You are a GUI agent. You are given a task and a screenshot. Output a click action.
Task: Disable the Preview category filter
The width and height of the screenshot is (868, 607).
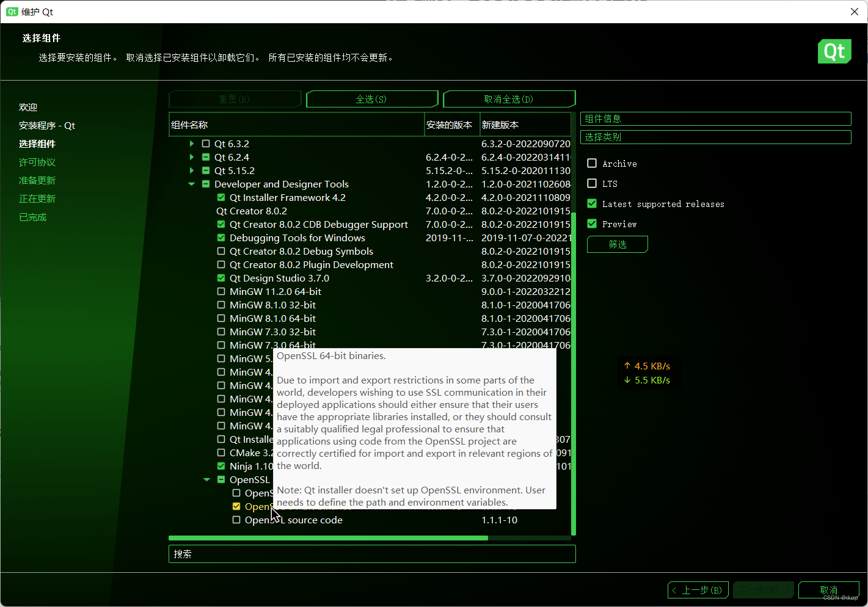[x=592, y=224]
